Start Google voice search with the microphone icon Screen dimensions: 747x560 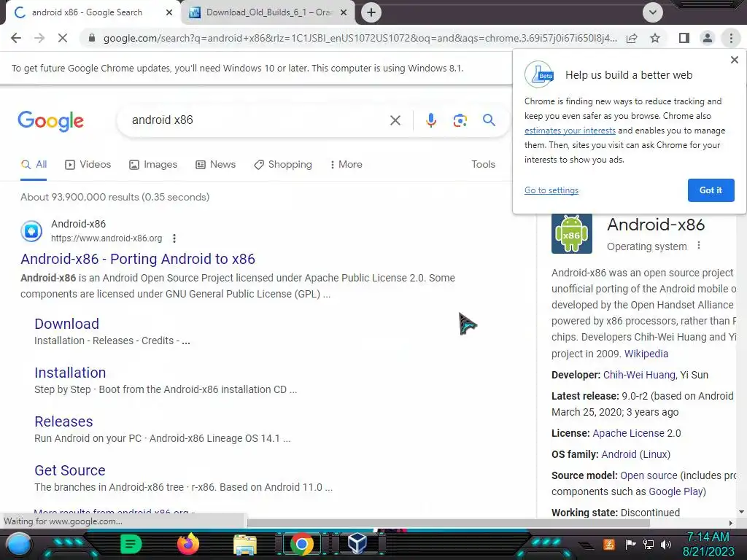point(431,120)
